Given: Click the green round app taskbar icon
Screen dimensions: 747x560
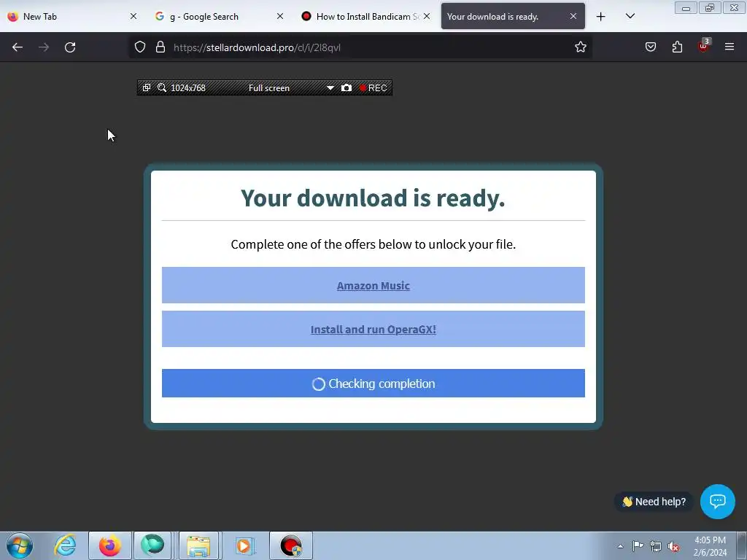Looking at the screenshot, I should click(152, 545).
